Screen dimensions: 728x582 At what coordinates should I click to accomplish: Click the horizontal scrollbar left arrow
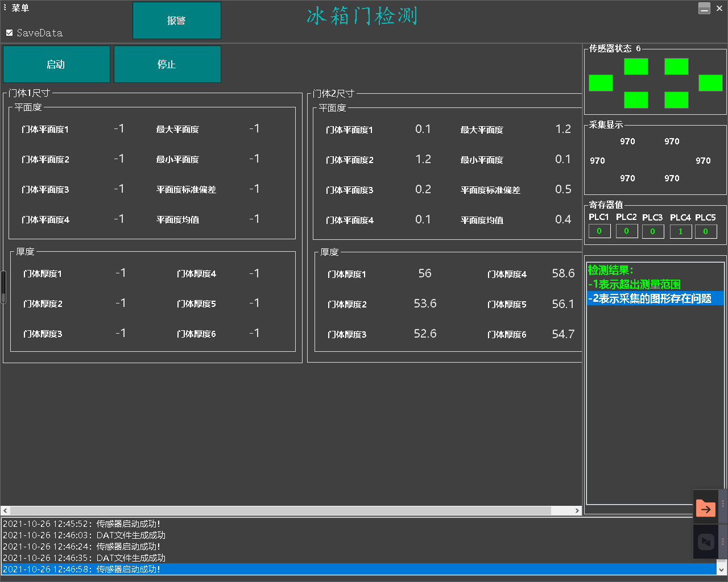(5, 510)
